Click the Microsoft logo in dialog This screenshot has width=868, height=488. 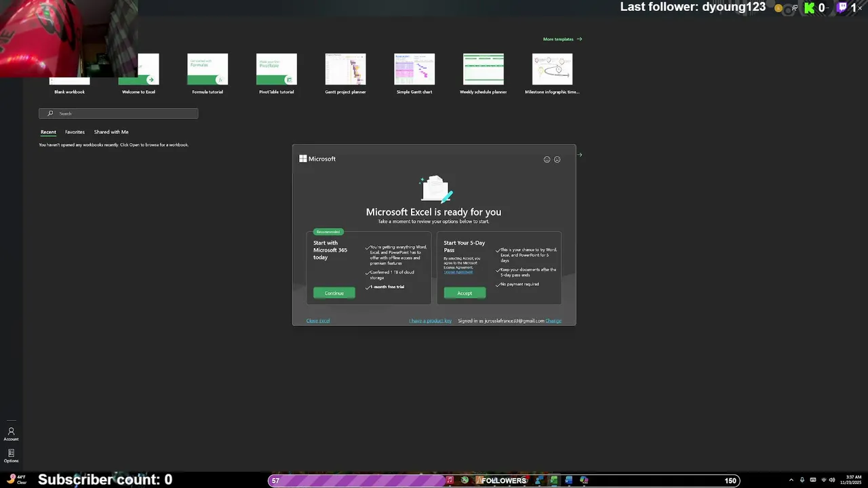[317, 159]
